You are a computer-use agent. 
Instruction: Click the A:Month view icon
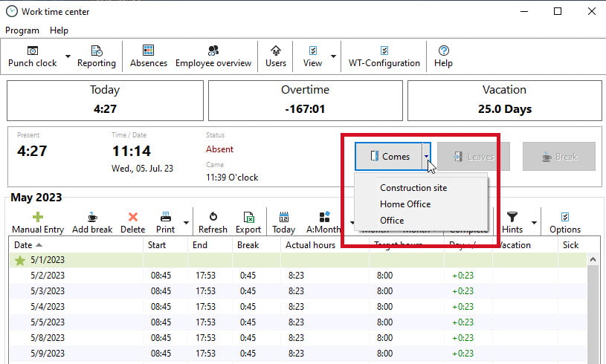tap(324, 223)
